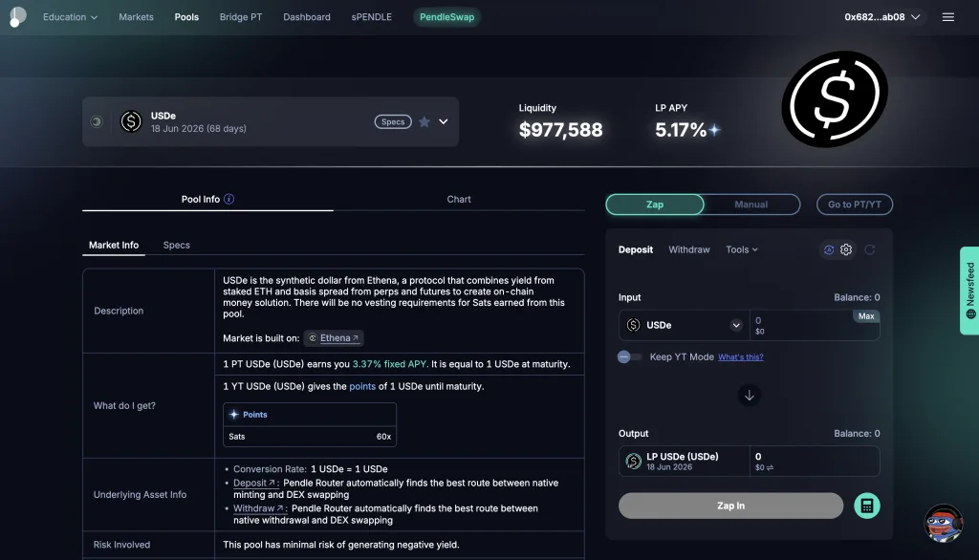Click the down arrow between Input and Output
This screenshot has width=979, height=560.
[x=750, y=396]
